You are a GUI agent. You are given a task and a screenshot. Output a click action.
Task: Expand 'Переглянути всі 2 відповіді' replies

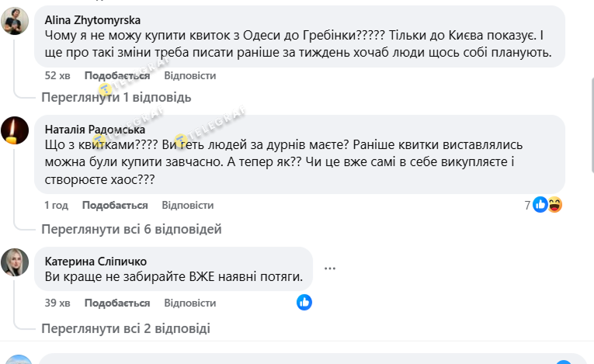click(125, 328)
